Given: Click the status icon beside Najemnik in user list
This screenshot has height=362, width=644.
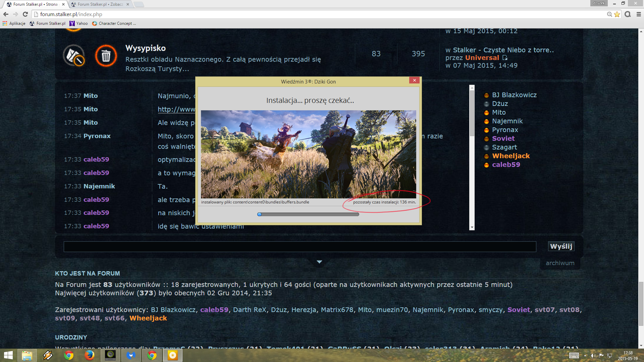Looking at the screenshot, I should click(486, 122).
